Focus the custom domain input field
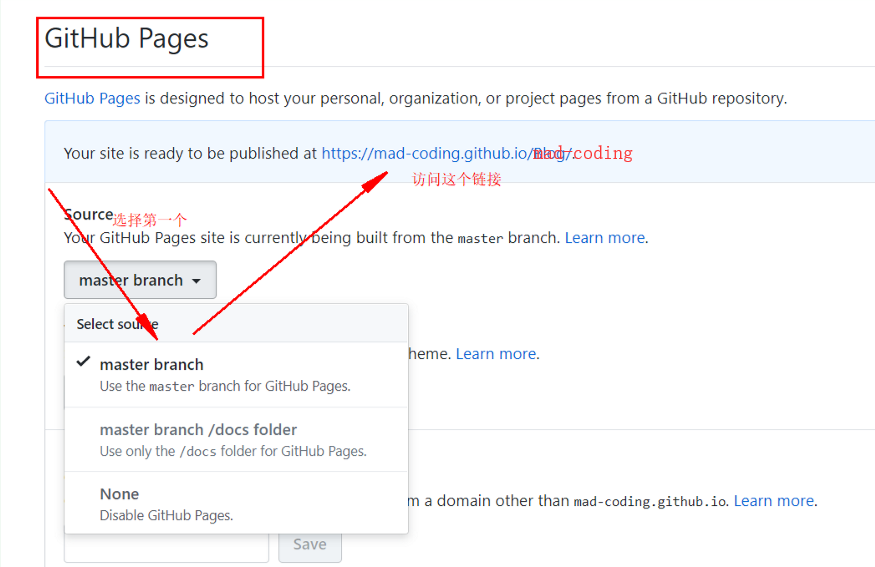875x567 pixels. click(x=166, y=547)
